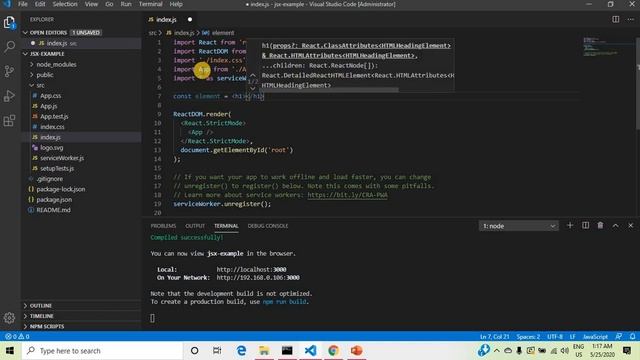
Task: Change UTF-8 file encoding
Action: [555, 336]
